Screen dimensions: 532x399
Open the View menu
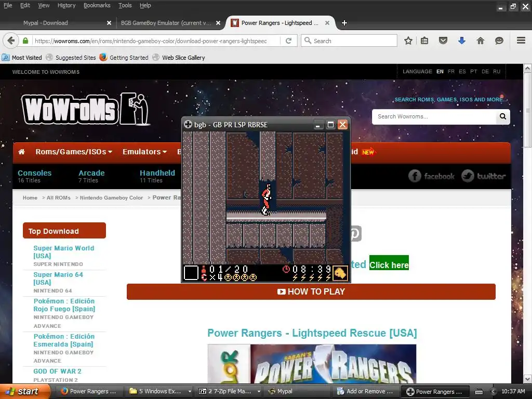point(44,5)
